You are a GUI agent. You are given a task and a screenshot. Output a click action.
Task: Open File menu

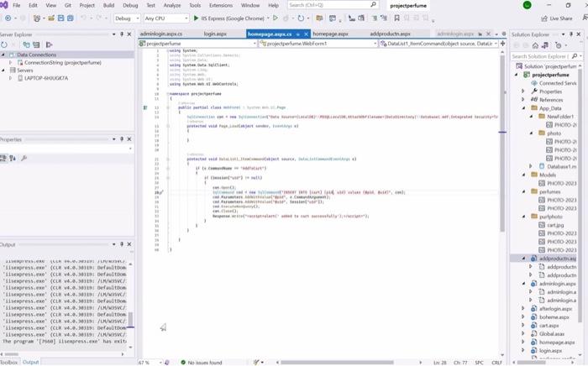(x=17, y=5)
